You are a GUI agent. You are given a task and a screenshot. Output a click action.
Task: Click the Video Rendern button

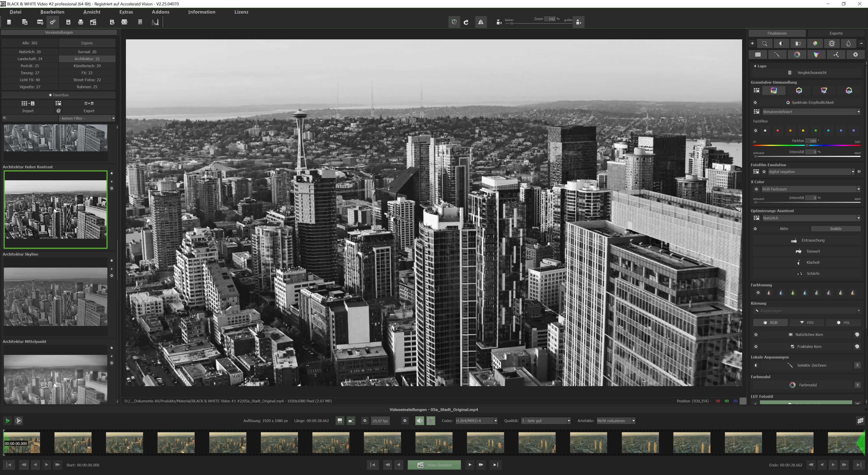point(434,465)
